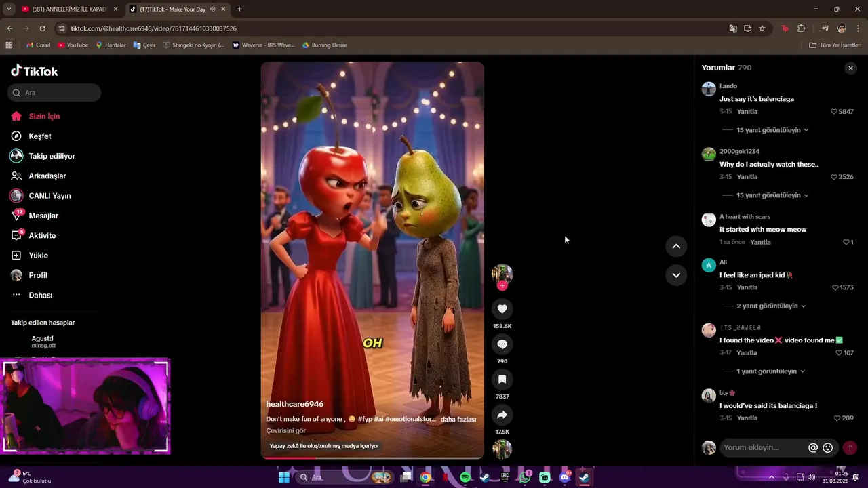Send the comment with the red arrow button
The height and width of the screenshot is (488, 868).
[x=850, y=448]
